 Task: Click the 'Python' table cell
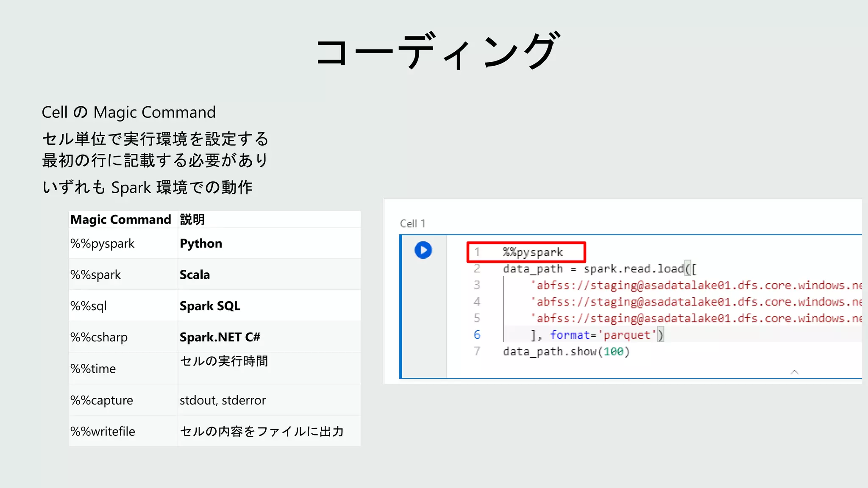click(x=270, y=243)
